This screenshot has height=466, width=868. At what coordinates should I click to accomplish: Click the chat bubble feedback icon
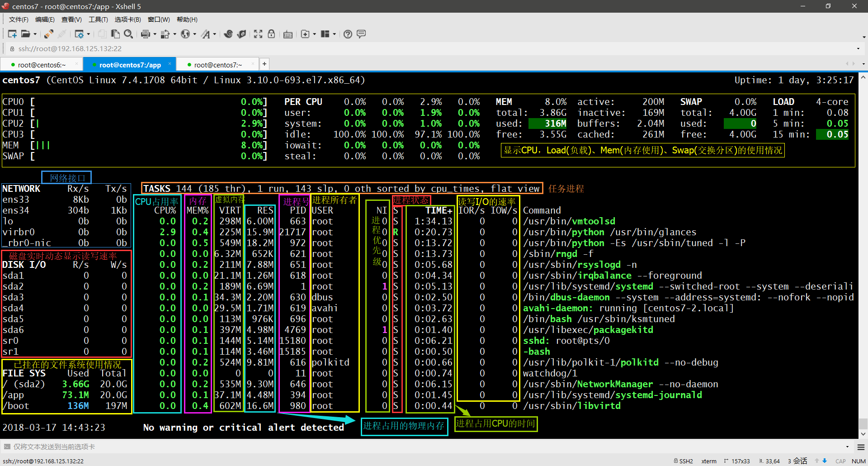(361, 34)
